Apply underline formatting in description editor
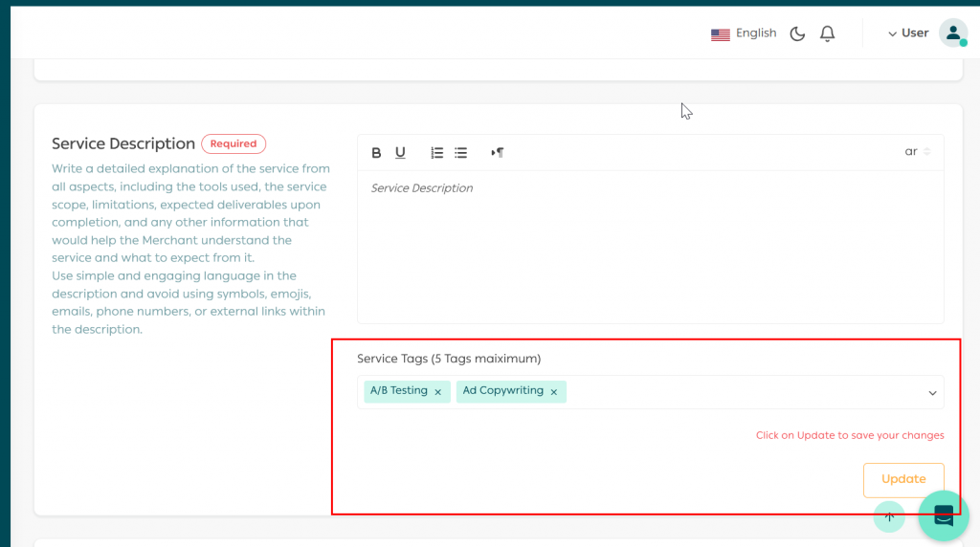 click(400, 153)
